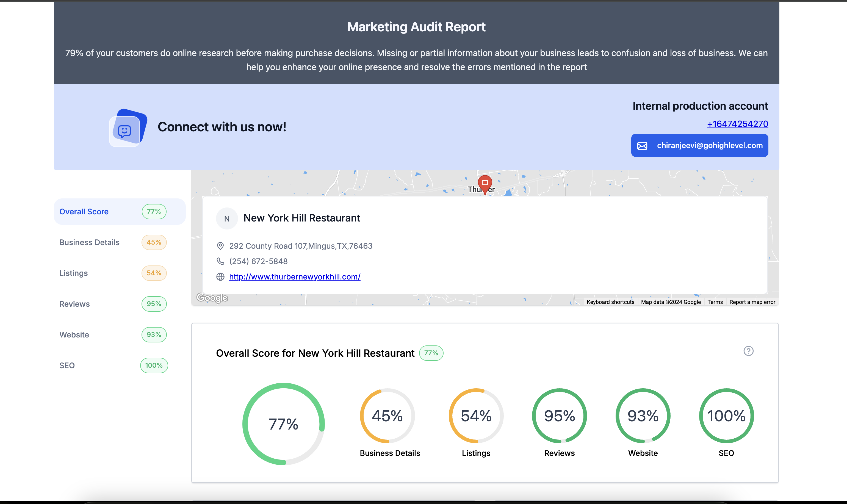Viewport: 847px width, 504px height.
Task: Call phone number +16474254270 link
Action: (x=737, y=124)
